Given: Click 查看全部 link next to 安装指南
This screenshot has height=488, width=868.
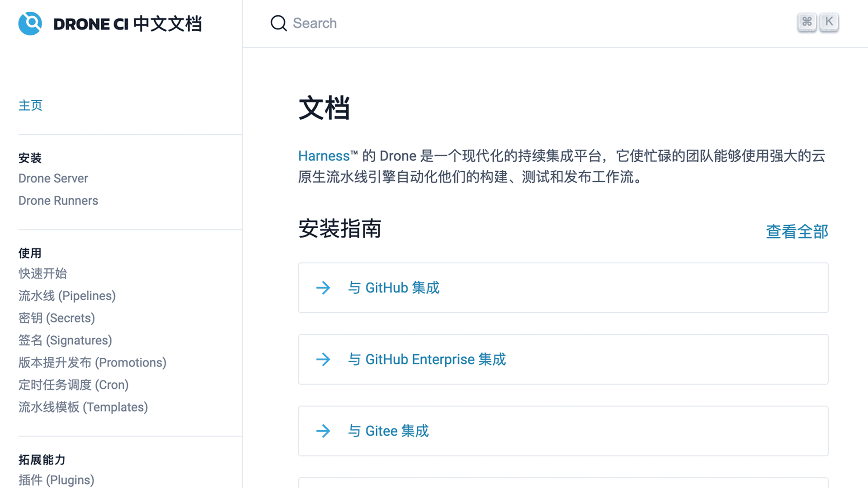Looking at the screenshot, I should [x=797, y=231].
